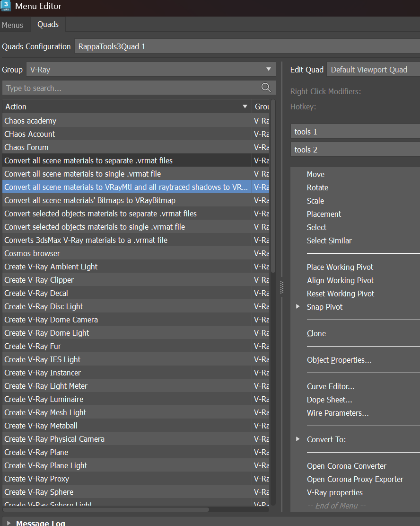
Task: Select Create V-Ray Disc Light row
Action: tap(136, 306)
